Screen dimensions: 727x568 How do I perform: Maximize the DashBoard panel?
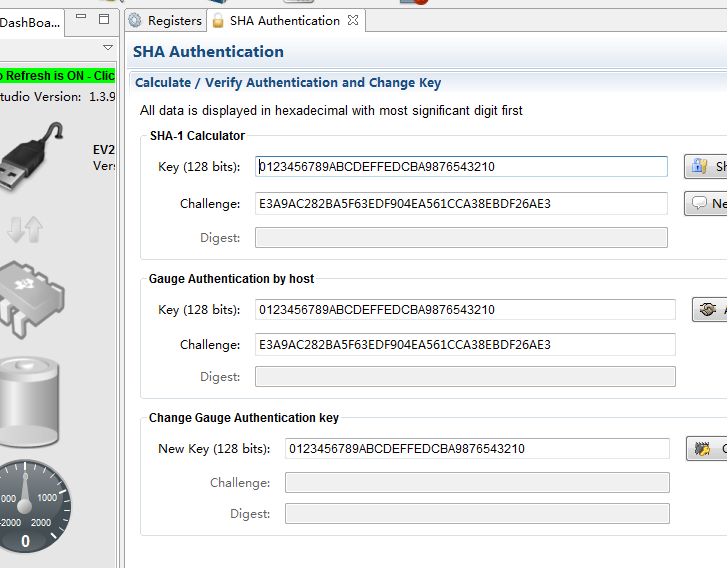(x=103, y=20)
